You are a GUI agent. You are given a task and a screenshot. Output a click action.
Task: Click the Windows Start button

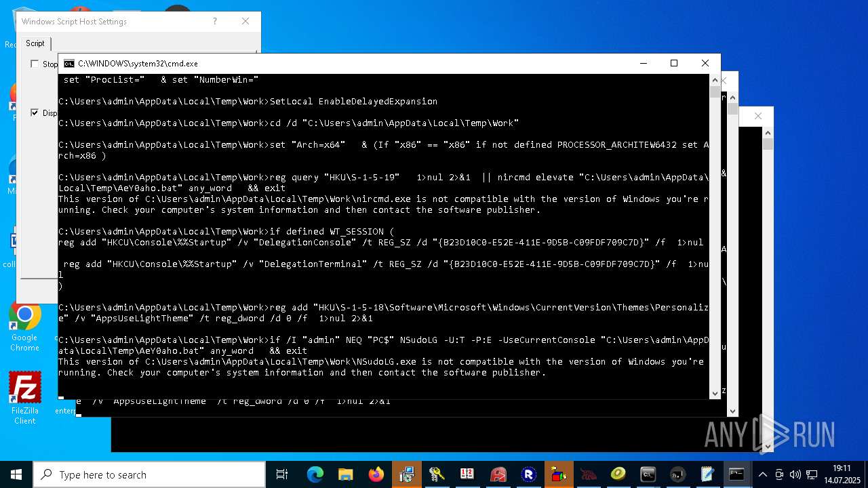(16, 474)
